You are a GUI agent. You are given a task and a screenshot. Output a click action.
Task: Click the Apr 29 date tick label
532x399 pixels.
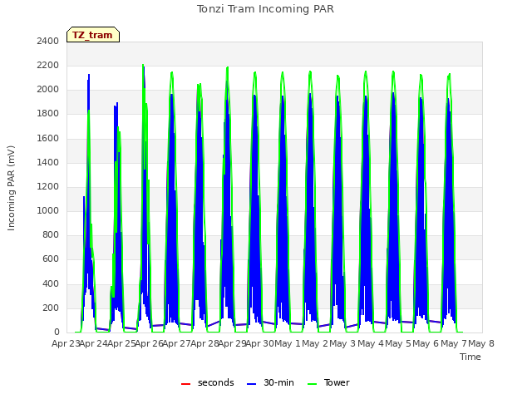tap(233, 343)
